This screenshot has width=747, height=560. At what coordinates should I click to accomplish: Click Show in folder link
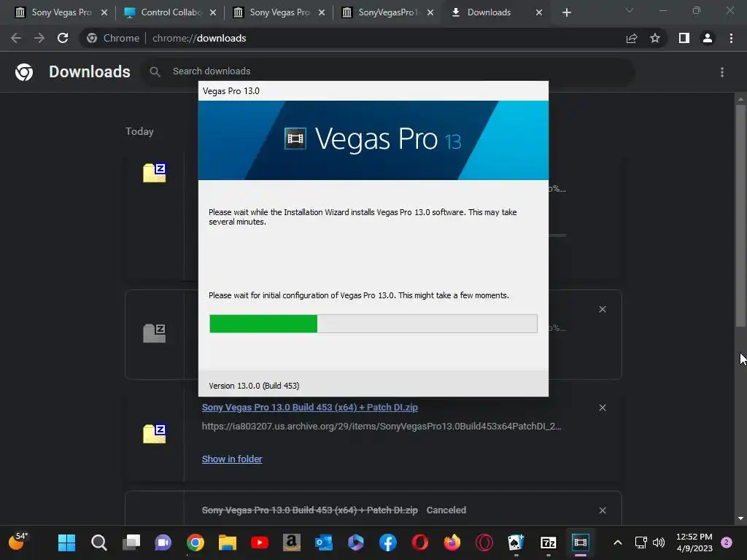[x=232, y=459]
